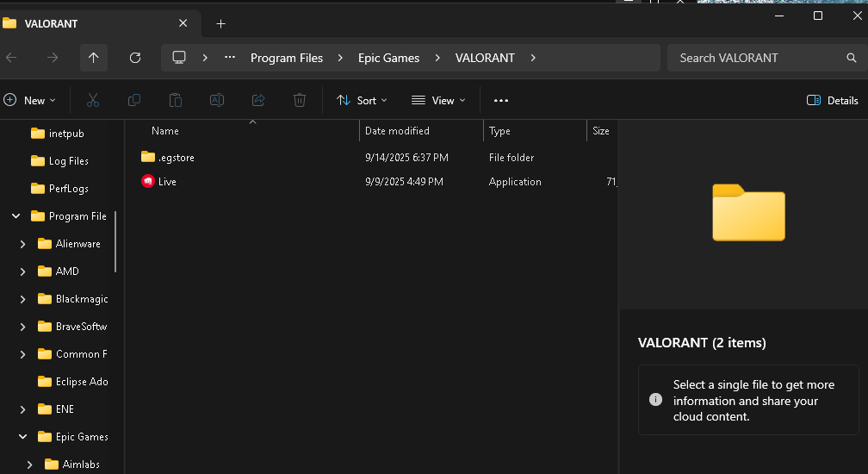This screenshot has width=868, height=474.
Task: Click the Back navigation arrow
Action: [x=11, y=58]
